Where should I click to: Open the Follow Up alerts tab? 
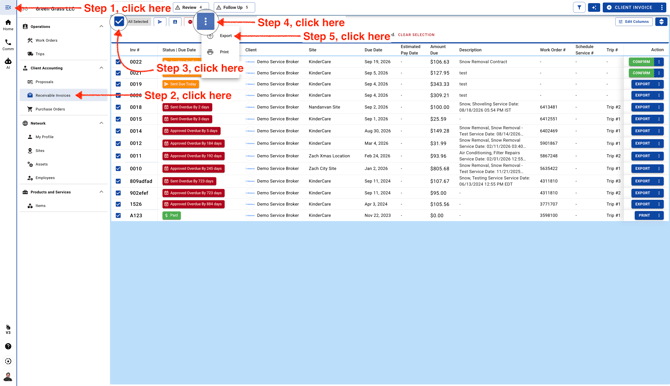(x=234, y=7)
